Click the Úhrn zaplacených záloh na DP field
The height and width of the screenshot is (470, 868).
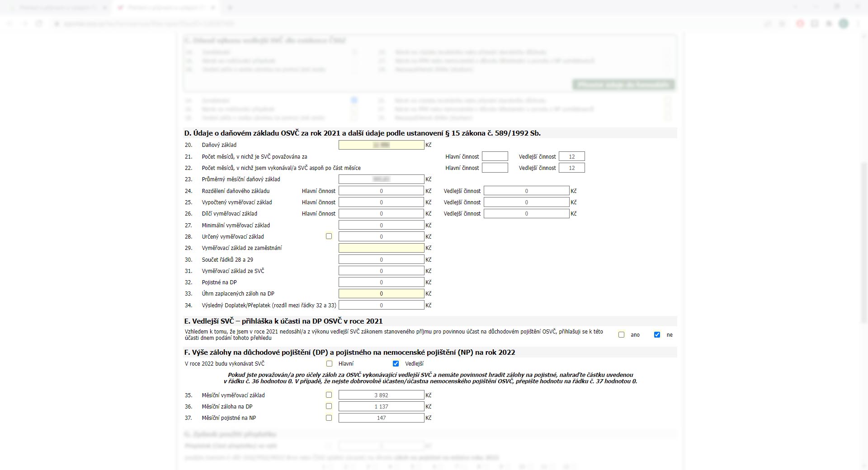(382, 294)
